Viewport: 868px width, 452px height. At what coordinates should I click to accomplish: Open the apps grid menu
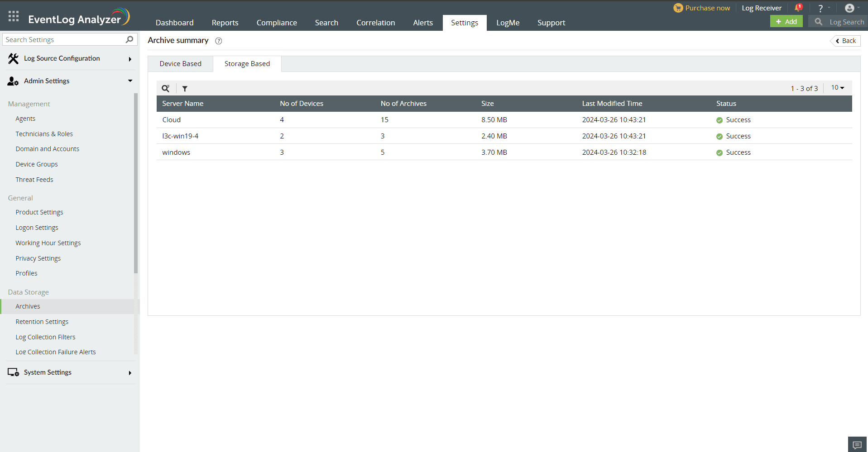point(14,16)
